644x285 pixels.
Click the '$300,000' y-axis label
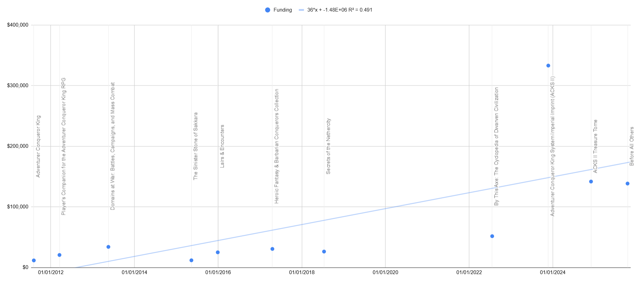pos(18,85)
